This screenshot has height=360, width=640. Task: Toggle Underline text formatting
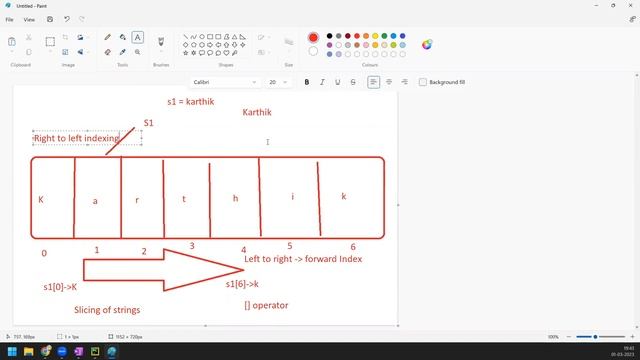[338, 82]
